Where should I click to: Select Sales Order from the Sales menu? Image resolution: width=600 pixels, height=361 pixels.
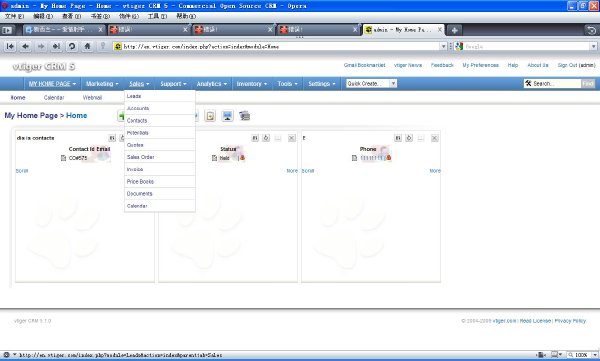pyautogui.click(x=160, y=157)
